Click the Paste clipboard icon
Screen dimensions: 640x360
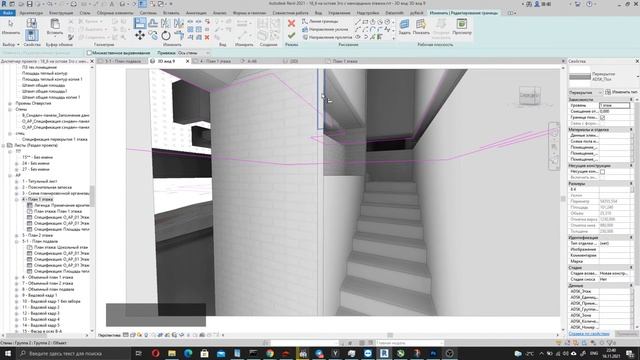[x=55, y=24]
